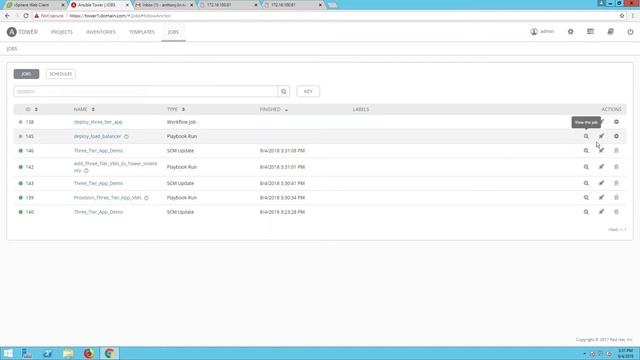Log out using the power icon
The width and height of the screenshot is (640, 360).
630,32
